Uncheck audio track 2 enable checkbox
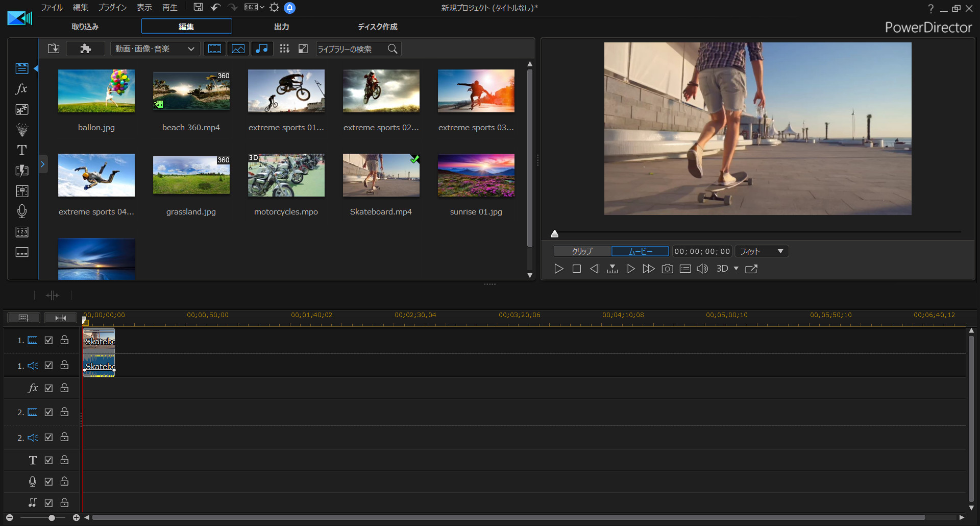980x526 pixels. (48, 437)
